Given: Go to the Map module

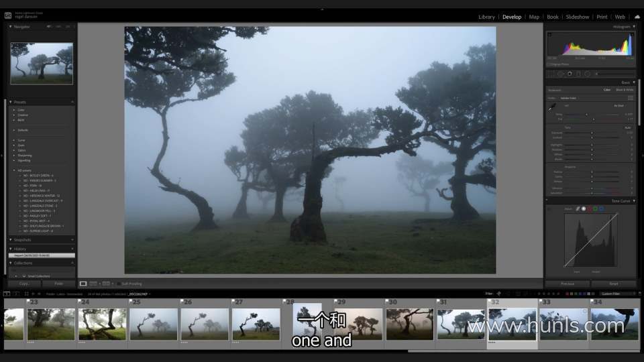Looking at the screenshot, I should pos(534,17).
